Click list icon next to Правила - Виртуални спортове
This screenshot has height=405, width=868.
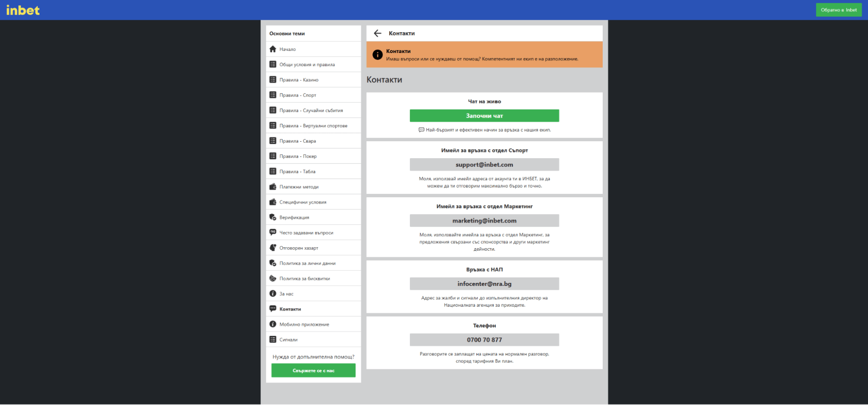pyautogui.click(x=273, y=126)
